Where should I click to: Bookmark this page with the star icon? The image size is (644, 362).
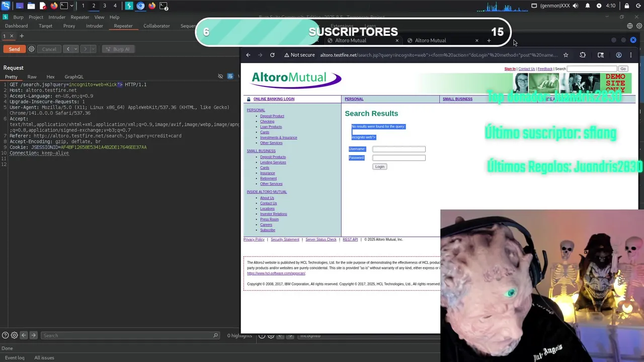[566, 55]
